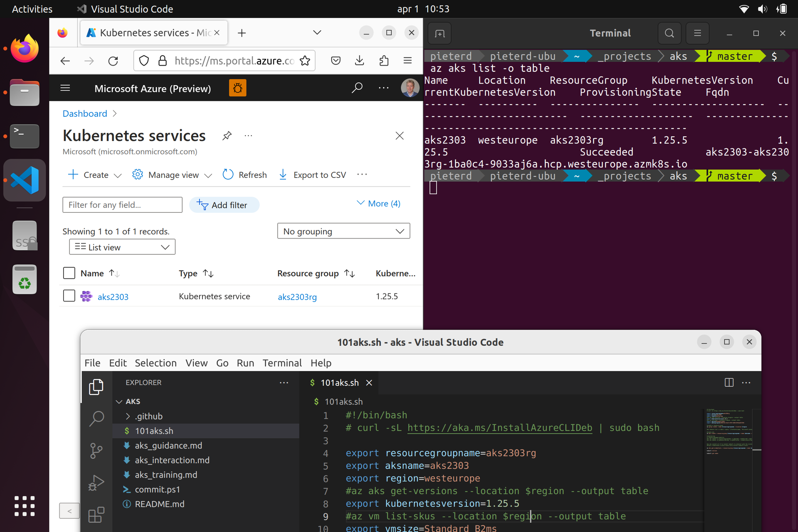Expand the Create dropdown

point(118,175)
